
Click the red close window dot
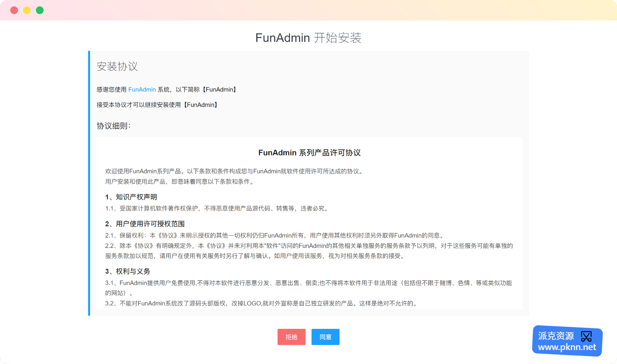[x=14, y=10]
